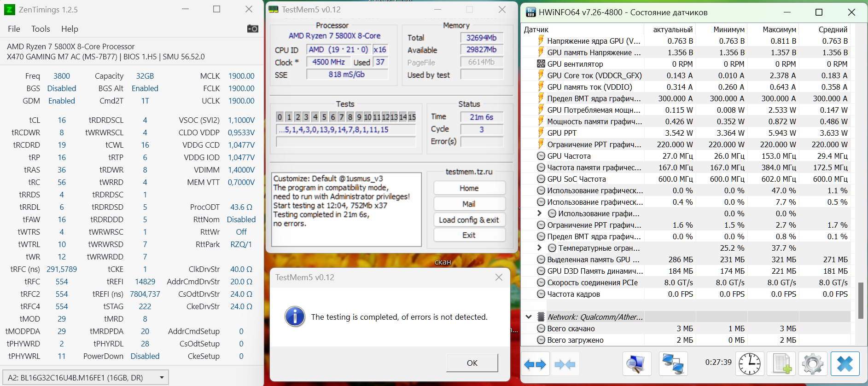Expand the Температурные огран… sensor group
Viewport: 868px width, 386px height.
pos(539,248)
